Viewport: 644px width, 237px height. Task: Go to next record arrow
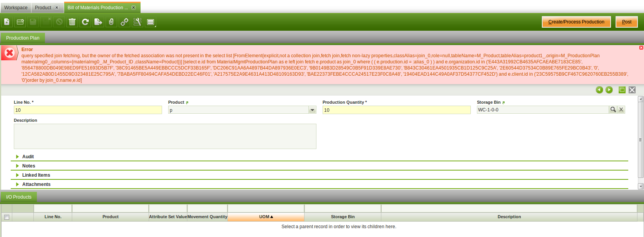tap(609, 90)
